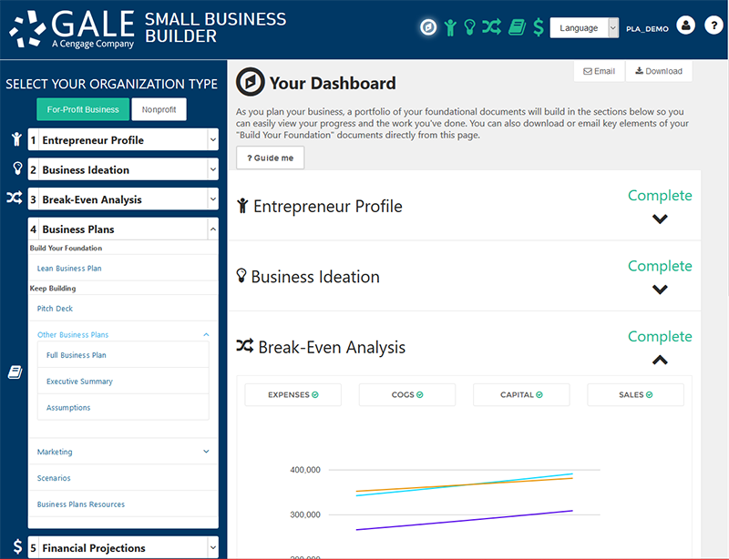Expand the Break-Even Analysis sidebar section
The height and width of the screenshot is (560, 729).
point(123,199)
